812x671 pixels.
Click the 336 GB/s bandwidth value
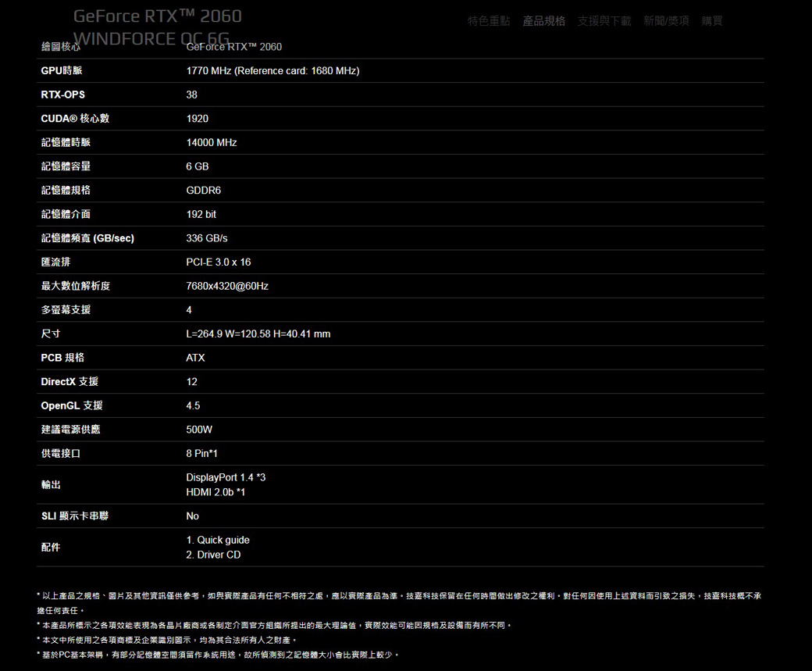(x=207, y=238)
